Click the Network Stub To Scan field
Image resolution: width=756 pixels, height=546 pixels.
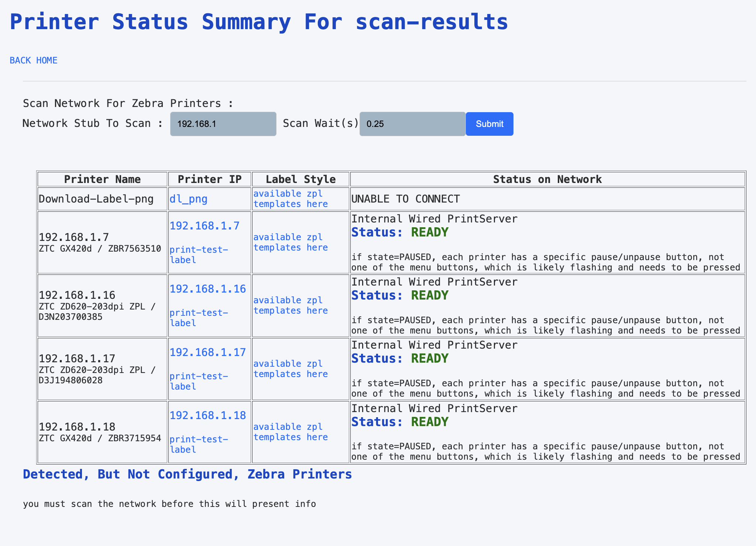pyautogui.click(x=223, y=124)
